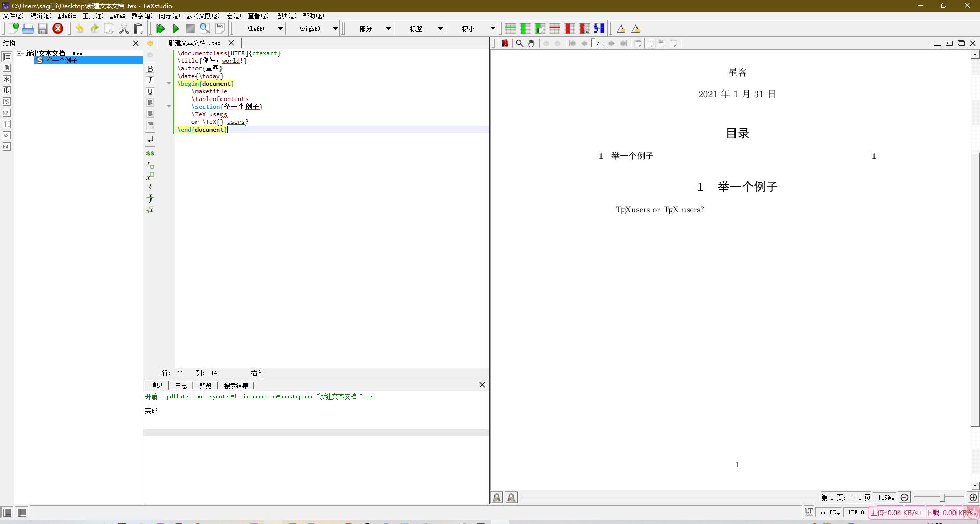Open the LaTeX menu
The width and height of the screenshot is (980, 524).
(117, 16)
